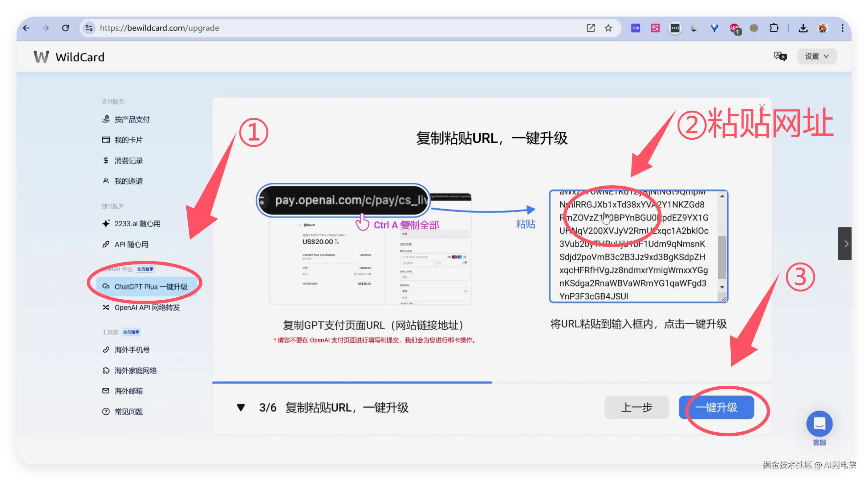This screenshot has width=868, height=481.
Task: Click the URL textarea scrollbar down arrow
Action: [722, 287]
